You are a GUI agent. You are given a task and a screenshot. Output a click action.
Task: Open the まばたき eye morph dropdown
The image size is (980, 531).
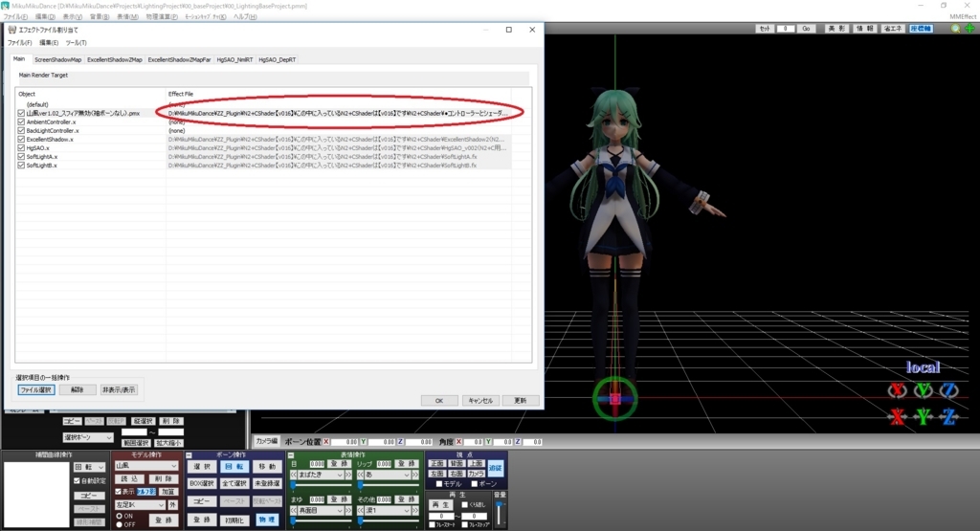322,475
